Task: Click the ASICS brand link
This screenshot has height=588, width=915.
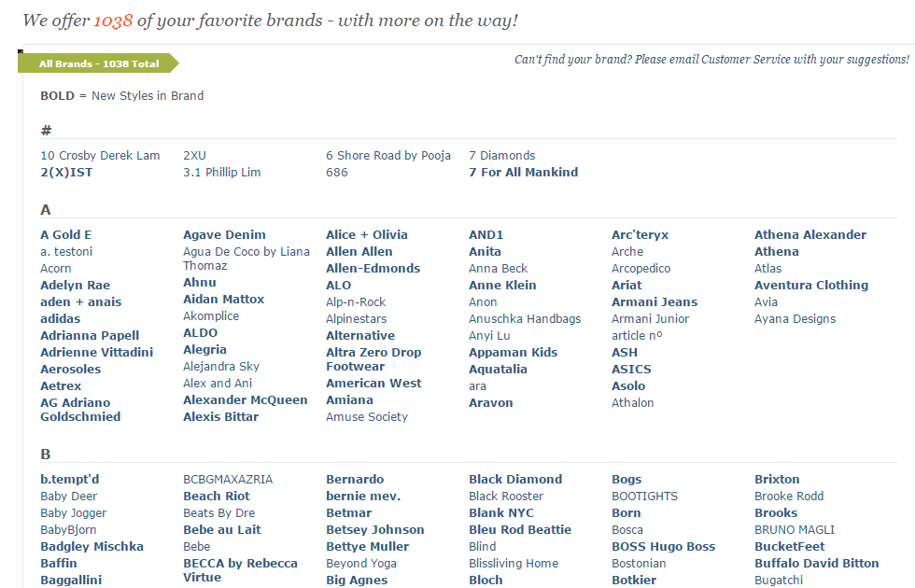Action: click(x=631, y=370)
